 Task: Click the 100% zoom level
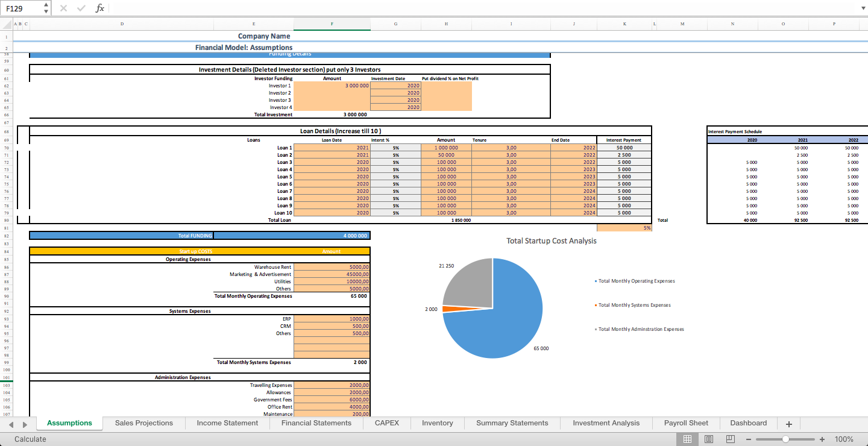[844, 439]
